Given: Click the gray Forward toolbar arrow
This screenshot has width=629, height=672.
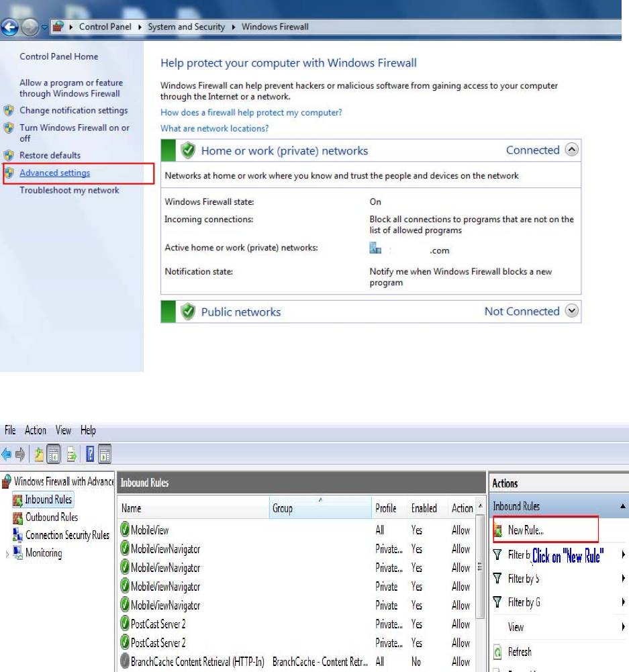Looking at the screenshot, I should click(x=20, y=454).
